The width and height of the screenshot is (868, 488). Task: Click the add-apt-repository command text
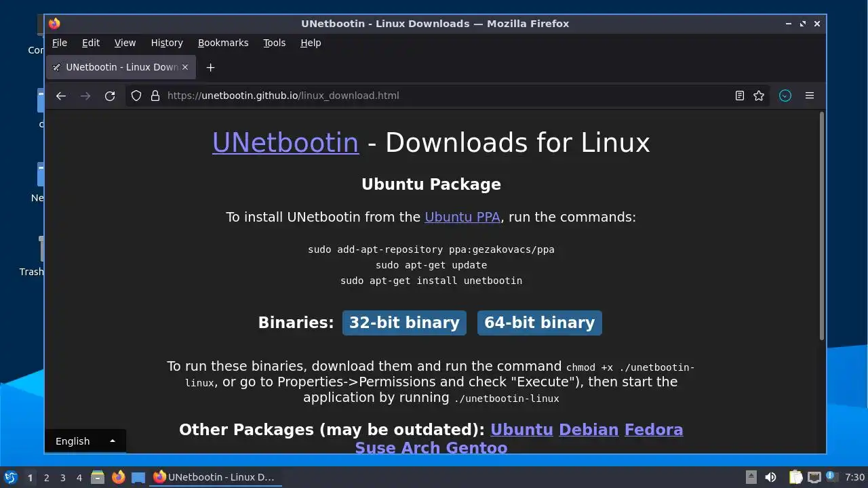pyautogui.click(x=431, y=249)
